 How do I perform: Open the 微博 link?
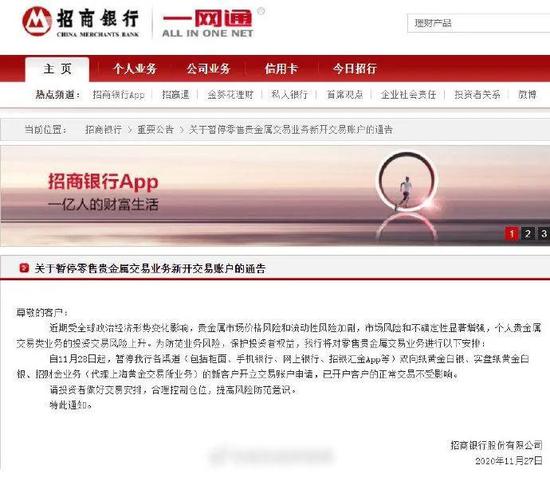[x=528, y=95]
